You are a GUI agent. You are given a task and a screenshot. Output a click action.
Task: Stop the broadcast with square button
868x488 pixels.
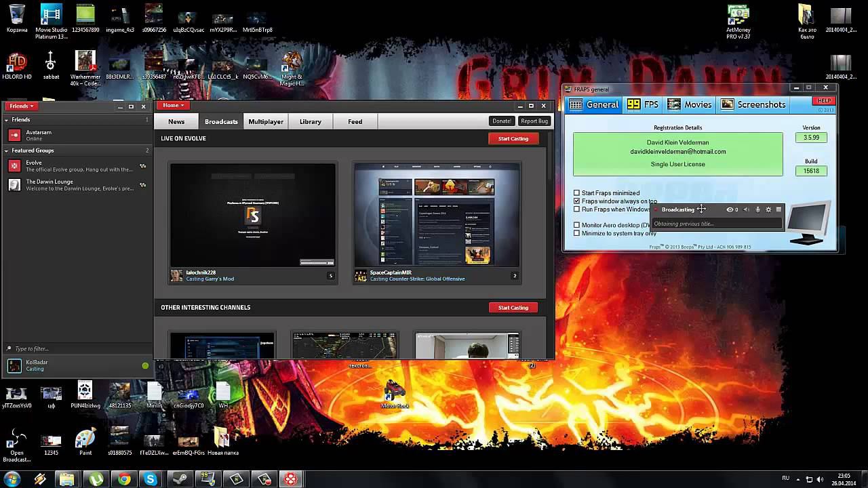pos(778,209)
